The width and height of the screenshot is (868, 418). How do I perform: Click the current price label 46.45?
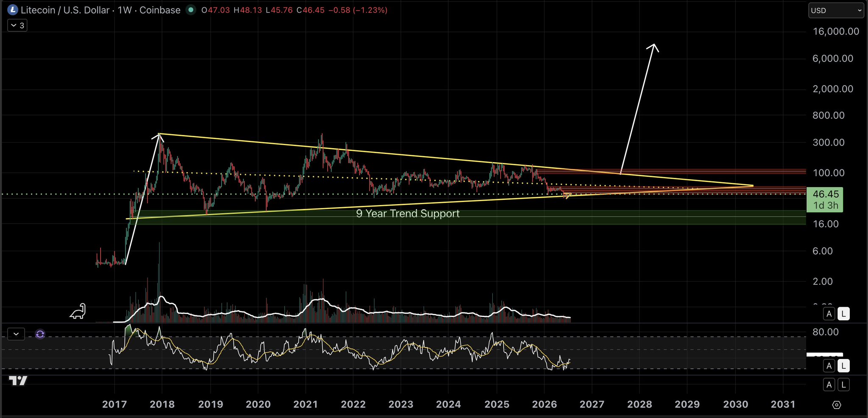coord(825,199)
